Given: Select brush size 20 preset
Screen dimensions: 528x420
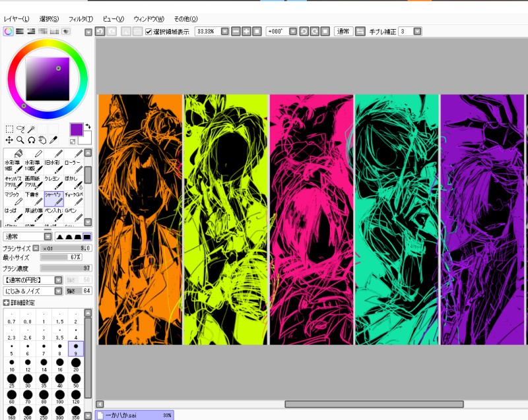Looking at the screenshot, I should 76,365.
